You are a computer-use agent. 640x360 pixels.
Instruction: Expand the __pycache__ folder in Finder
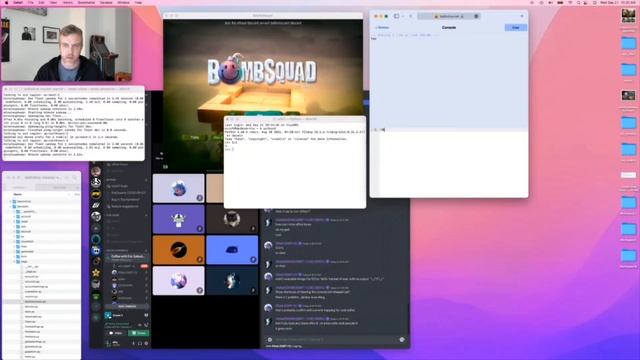pyautogui.click(x=15, y=211)
